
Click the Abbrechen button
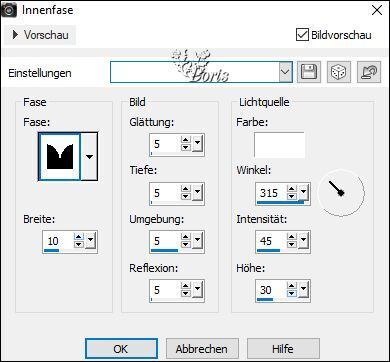coord(202,349)
